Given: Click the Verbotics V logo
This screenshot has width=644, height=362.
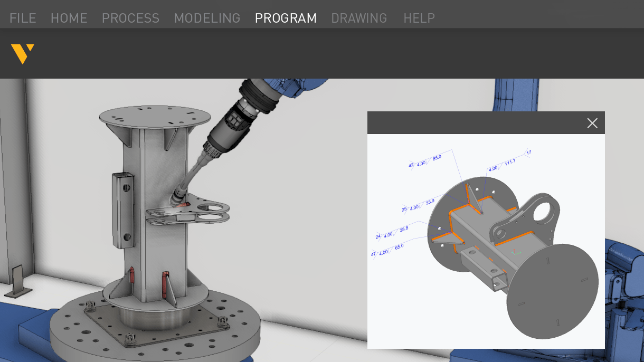Looking at the screenshot, I should pos(22,52).
